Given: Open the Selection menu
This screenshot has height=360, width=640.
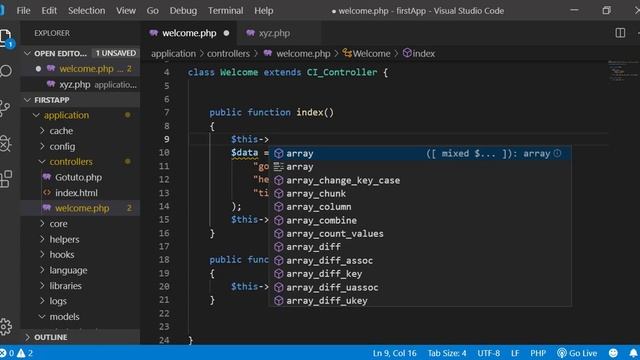Looking at the screenshot, I should pos(87,11).
